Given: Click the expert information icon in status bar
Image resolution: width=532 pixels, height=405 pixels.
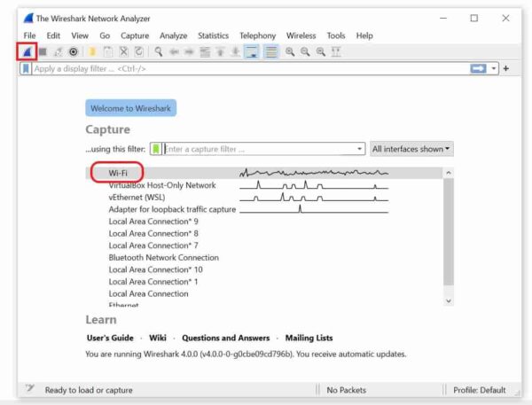Looking at the screenshot, I should [x=30, y=388].
